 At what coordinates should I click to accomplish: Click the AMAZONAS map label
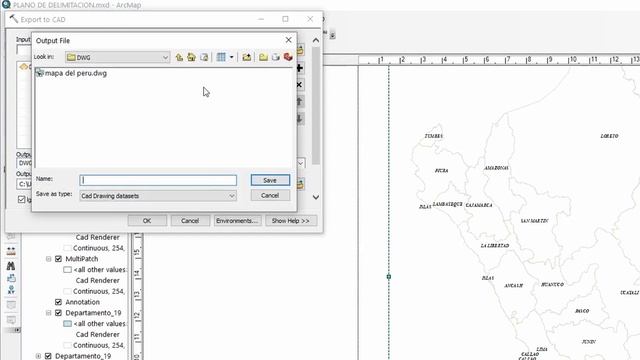click(496, 168)
